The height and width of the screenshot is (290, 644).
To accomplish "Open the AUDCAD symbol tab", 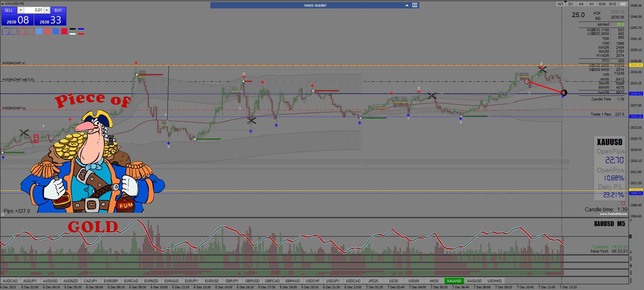I will tap(10, 281).
